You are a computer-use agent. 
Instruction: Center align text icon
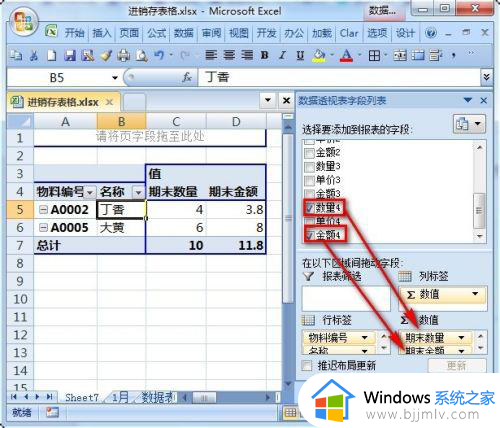229,55
